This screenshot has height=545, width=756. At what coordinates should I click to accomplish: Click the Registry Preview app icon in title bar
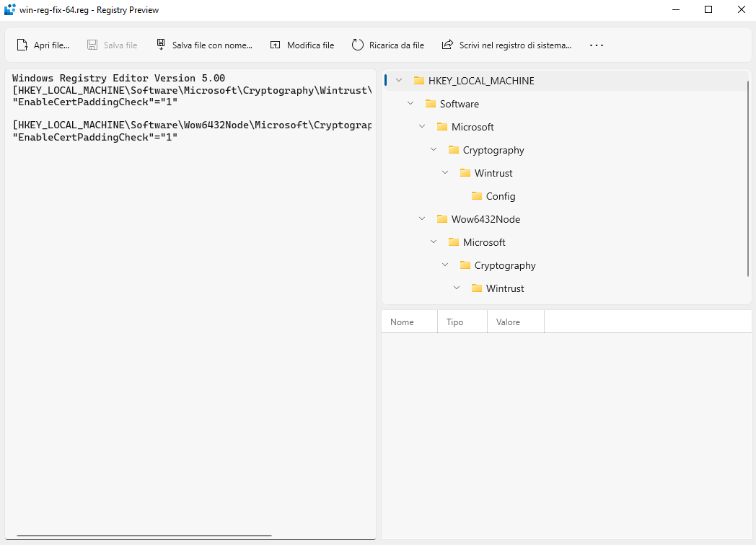[x=10, y=10]
